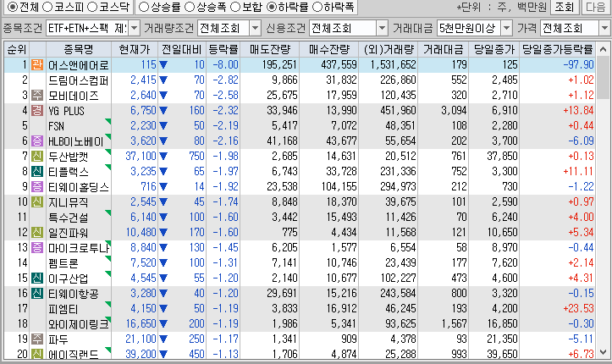Screen dimensions: 612x364
Task: Click the 신 badge on 티웨이항공 row
Action: tap(37, 293)
